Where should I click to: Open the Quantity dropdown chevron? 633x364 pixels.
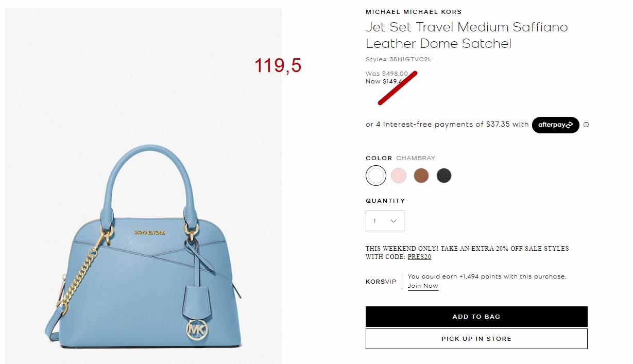pos(394,221)
